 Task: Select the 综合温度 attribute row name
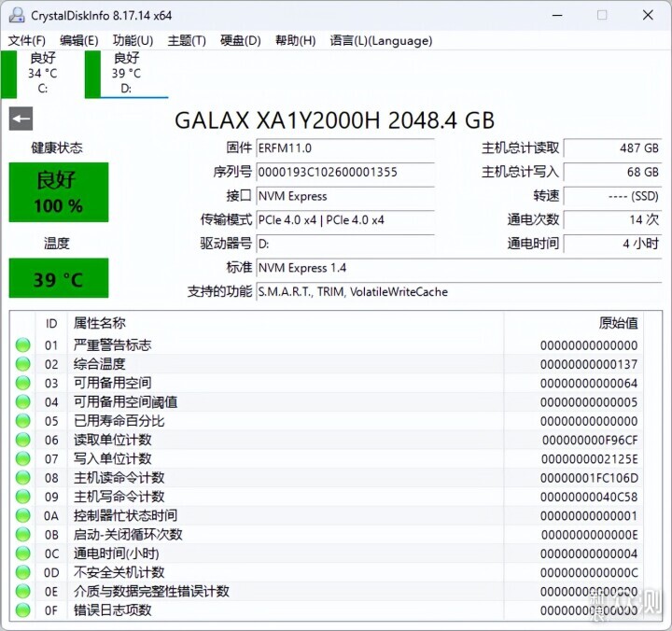[x=100, y=364]
